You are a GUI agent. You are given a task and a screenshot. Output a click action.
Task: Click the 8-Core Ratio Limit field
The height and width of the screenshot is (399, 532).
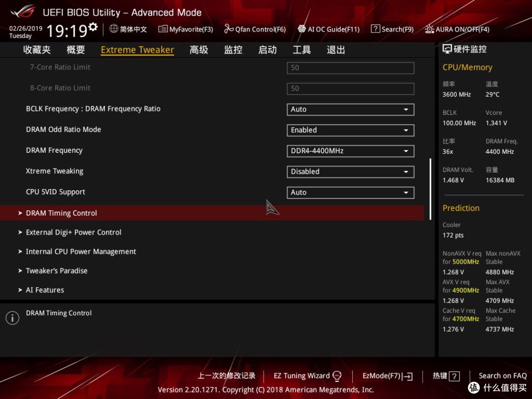351,89
